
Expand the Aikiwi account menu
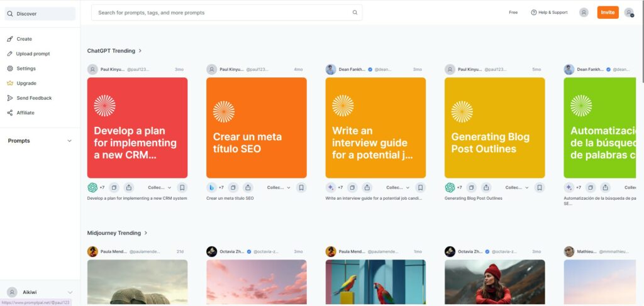coord(70,292)
